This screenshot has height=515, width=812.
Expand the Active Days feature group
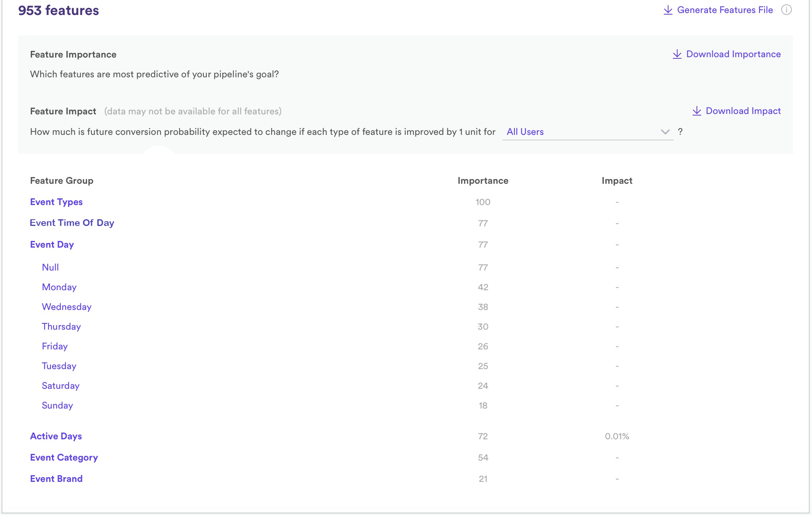pos(56,436)
